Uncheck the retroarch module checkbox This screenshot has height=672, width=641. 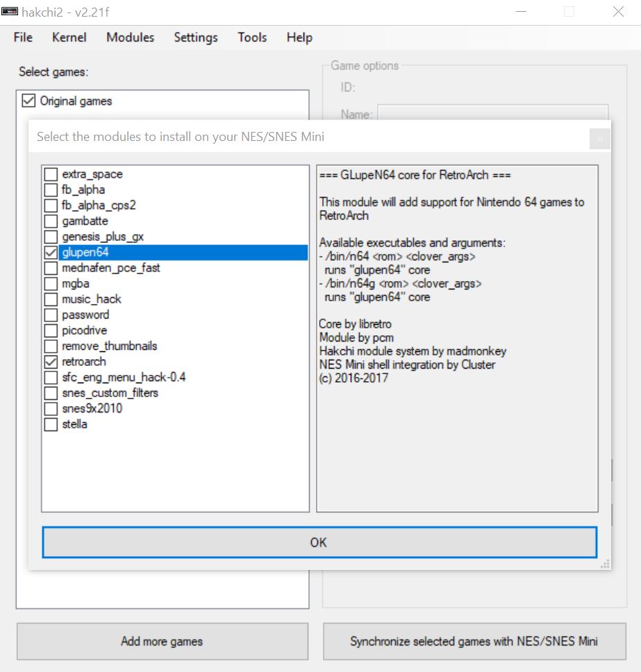pyautogui.click(x=51, y=362)
